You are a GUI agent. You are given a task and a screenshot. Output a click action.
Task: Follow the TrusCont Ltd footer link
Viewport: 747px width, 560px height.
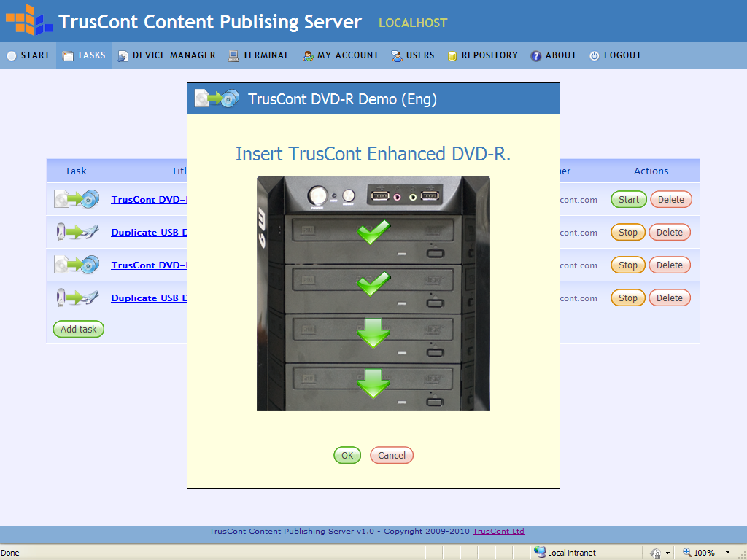(498, 531)
